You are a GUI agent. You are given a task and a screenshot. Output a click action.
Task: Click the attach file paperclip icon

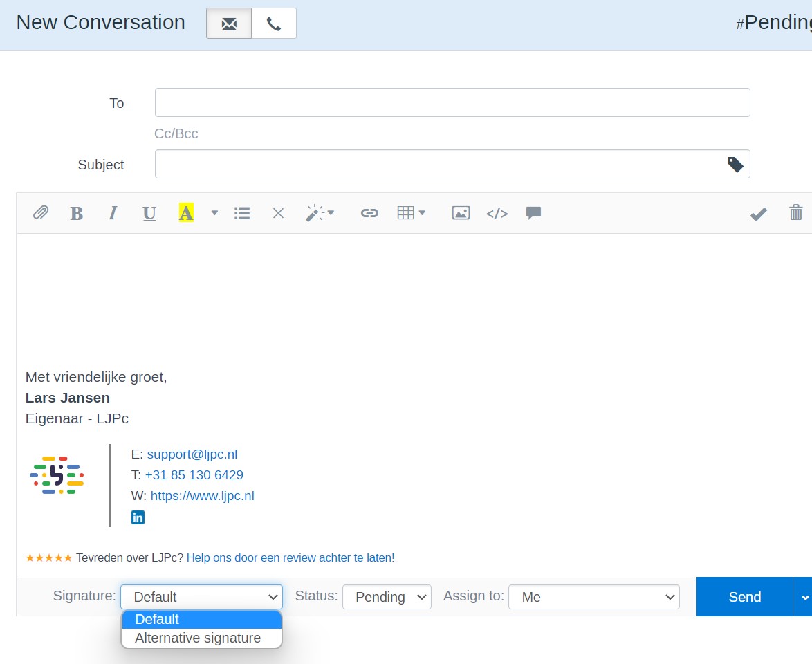point(41,213)
